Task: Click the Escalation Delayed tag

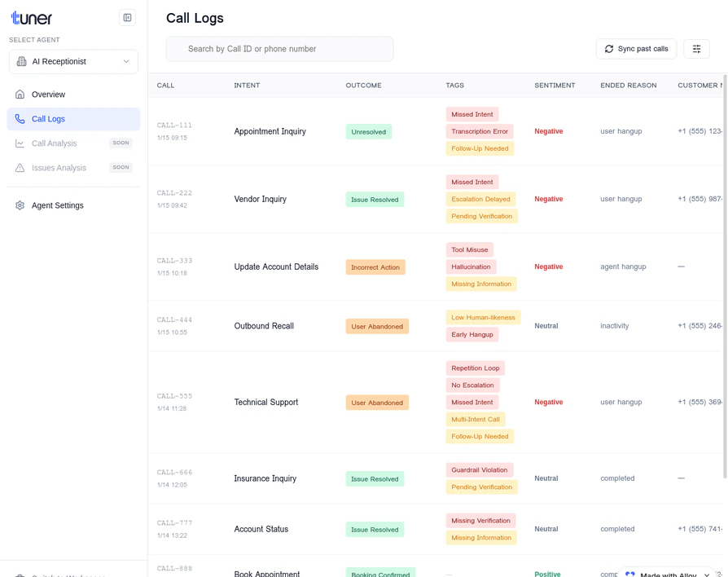Action: [x=480, y=200]
